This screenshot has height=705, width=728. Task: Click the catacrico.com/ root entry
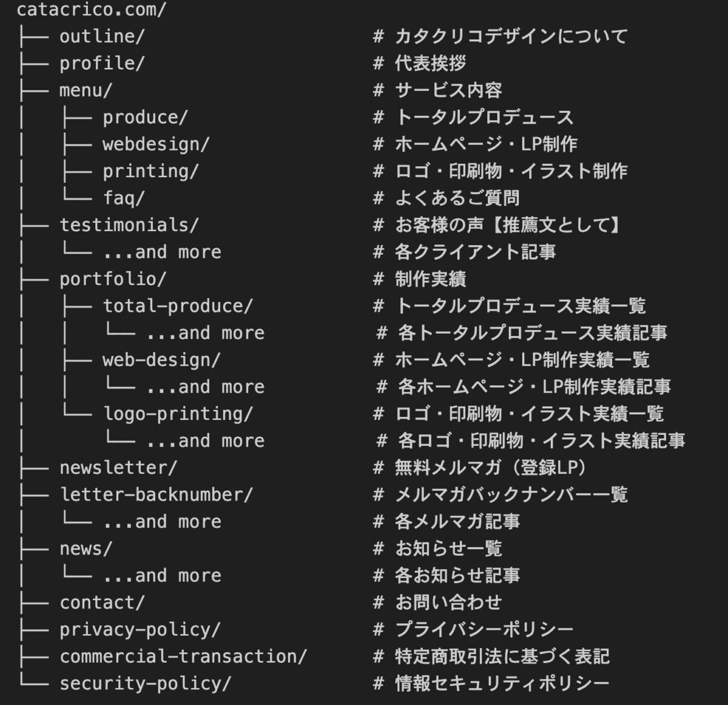pyautogui.click(x=91, y=10)
